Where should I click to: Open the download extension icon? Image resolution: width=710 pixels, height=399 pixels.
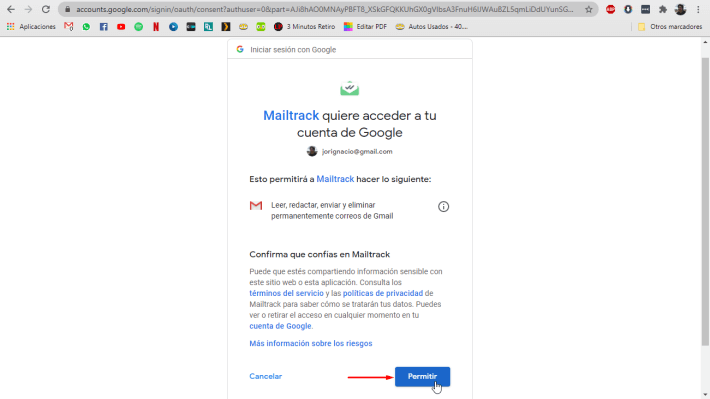point(628,9)
